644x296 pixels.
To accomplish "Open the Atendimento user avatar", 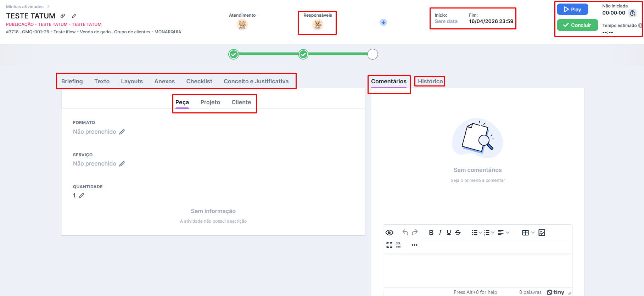I will (x=242, y=24).
